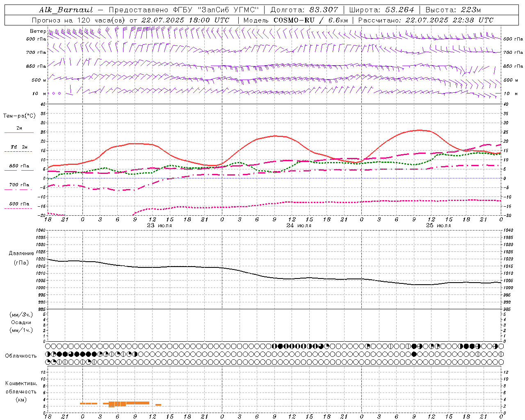Click the 'Рассчитано: 22.07.2025 22:38 UTC' text
The image size is (525, 420).
426,20
